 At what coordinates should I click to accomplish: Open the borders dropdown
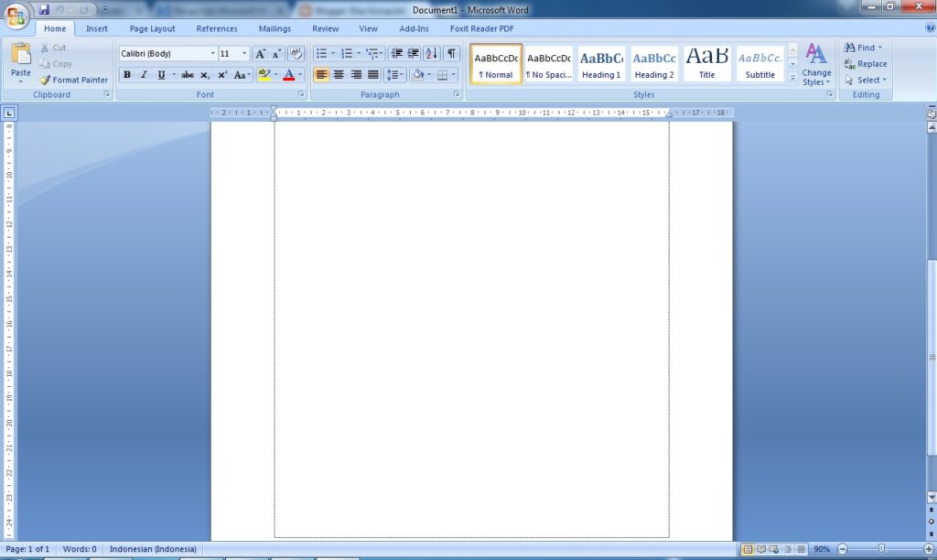point(453,75)
